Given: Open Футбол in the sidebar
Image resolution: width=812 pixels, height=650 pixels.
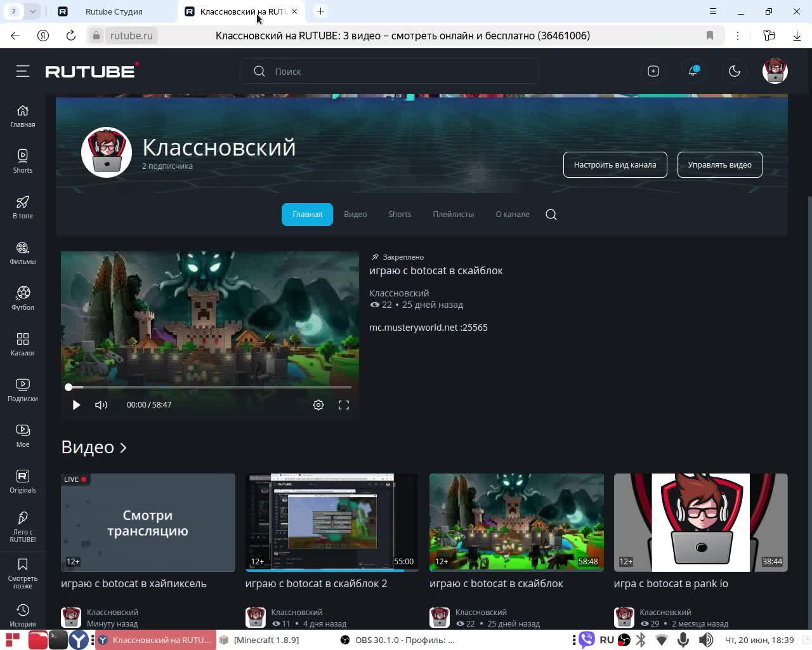Looking at the screenshot, I should 23,299.
